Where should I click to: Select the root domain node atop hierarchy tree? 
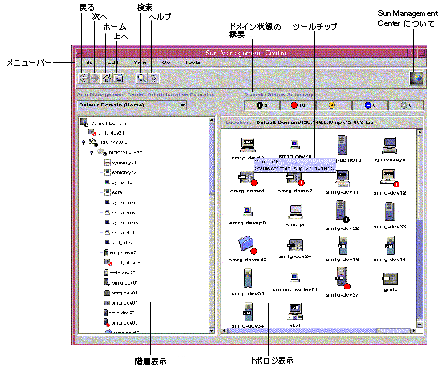point(103,123)
